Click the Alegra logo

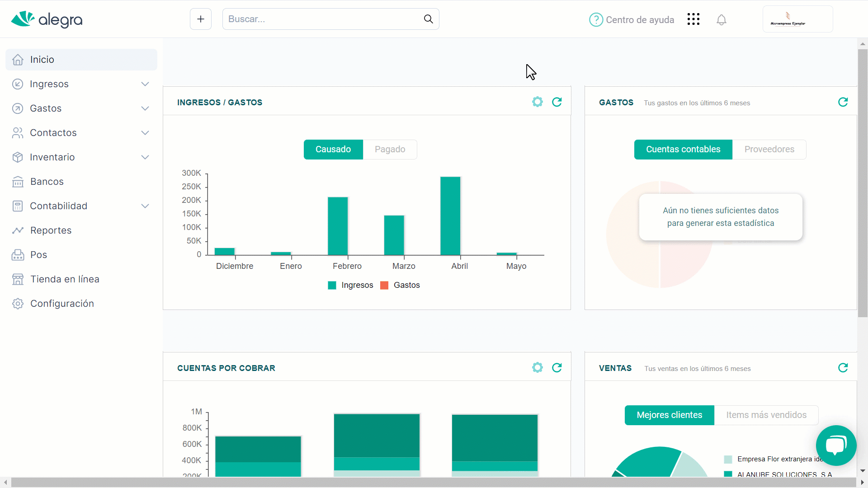pyautogui.click(x=47, y=19)
